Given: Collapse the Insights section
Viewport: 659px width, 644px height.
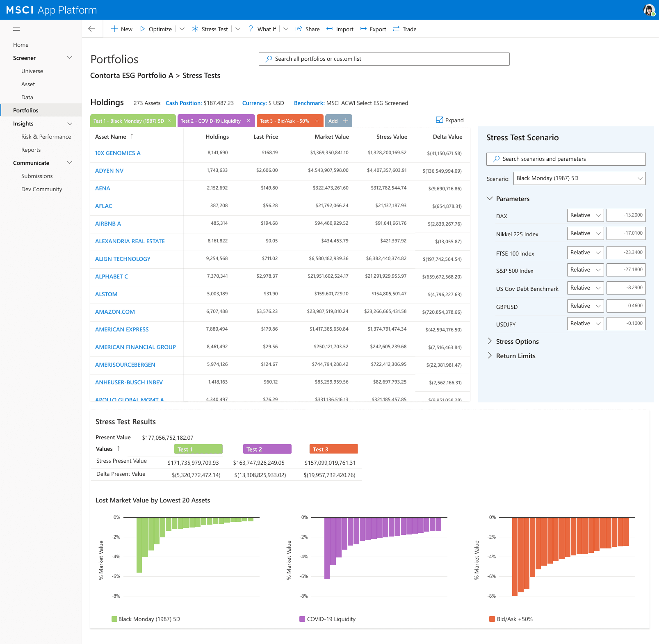Looking at the screenshot, I should [x=70, y=123].
